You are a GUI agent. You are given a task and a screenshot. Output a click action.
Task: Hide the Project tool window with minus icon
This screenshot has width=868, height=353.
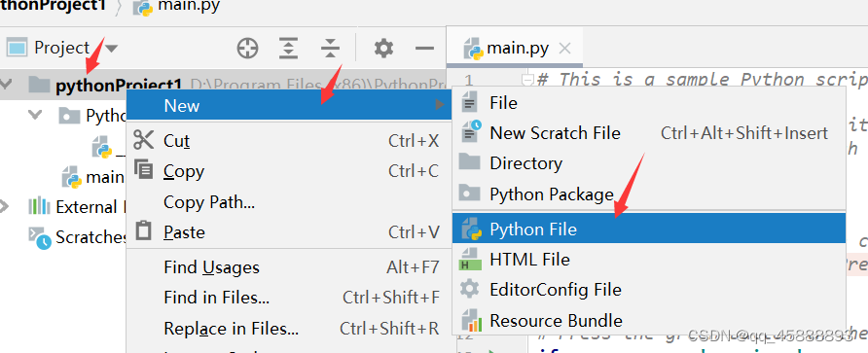point(424,49)
